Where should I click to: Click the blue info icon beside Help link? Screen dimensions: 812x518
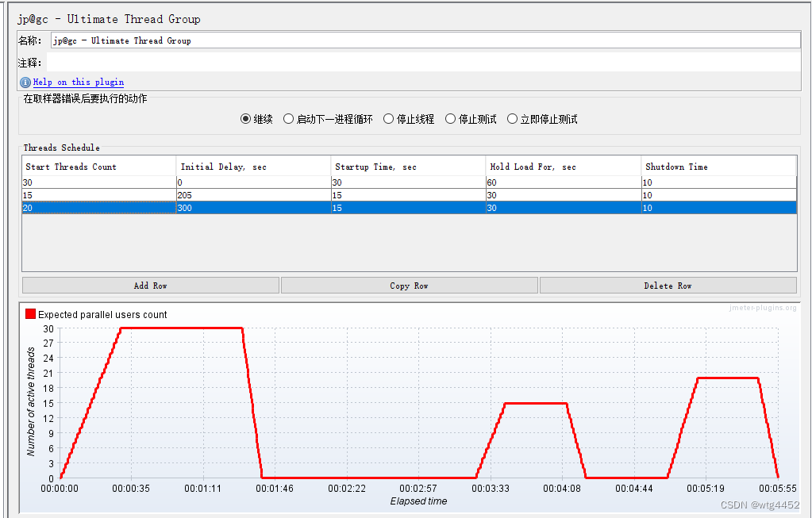[25, 82]
